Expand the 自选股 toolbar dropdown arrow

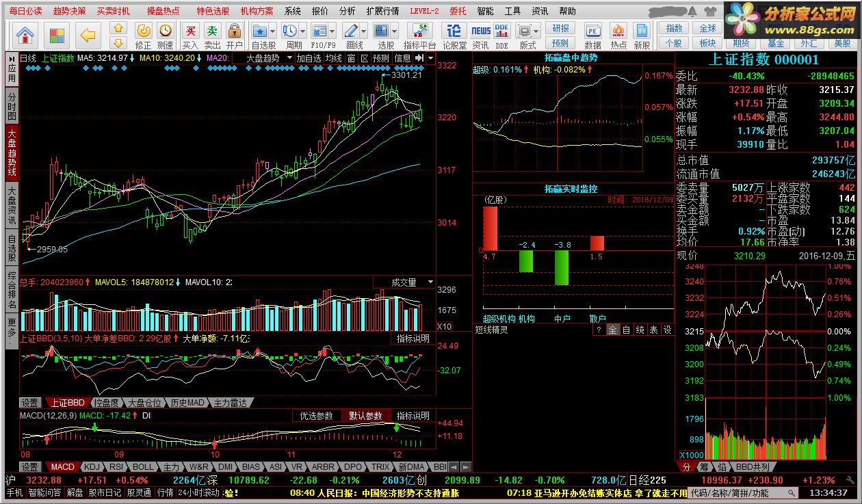273,31
